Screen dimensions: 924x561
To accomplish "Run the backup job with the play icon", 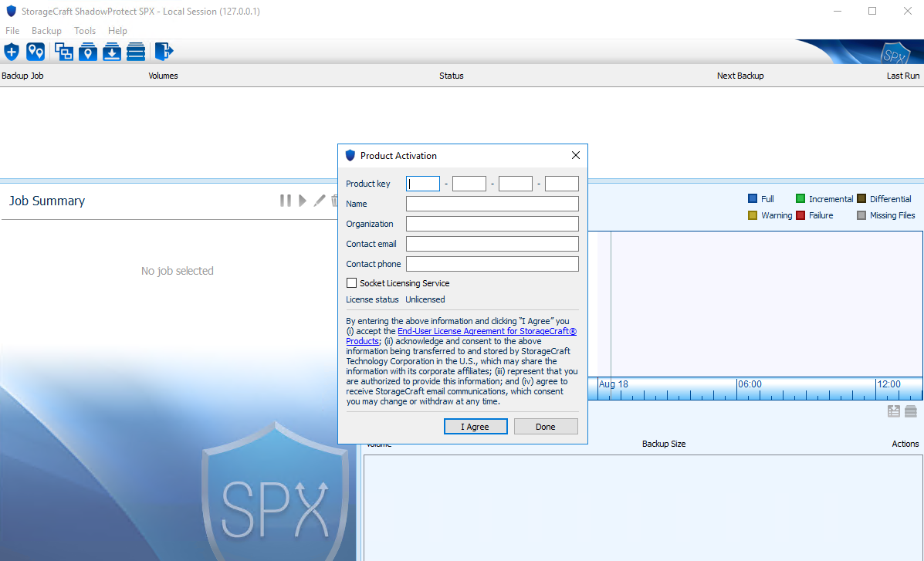I will pos(302,200).
